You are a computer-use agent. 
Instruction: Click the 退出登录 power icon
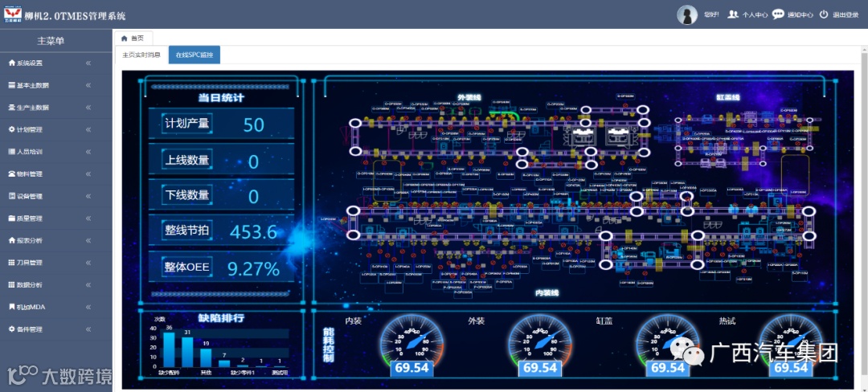coord(824,14)
